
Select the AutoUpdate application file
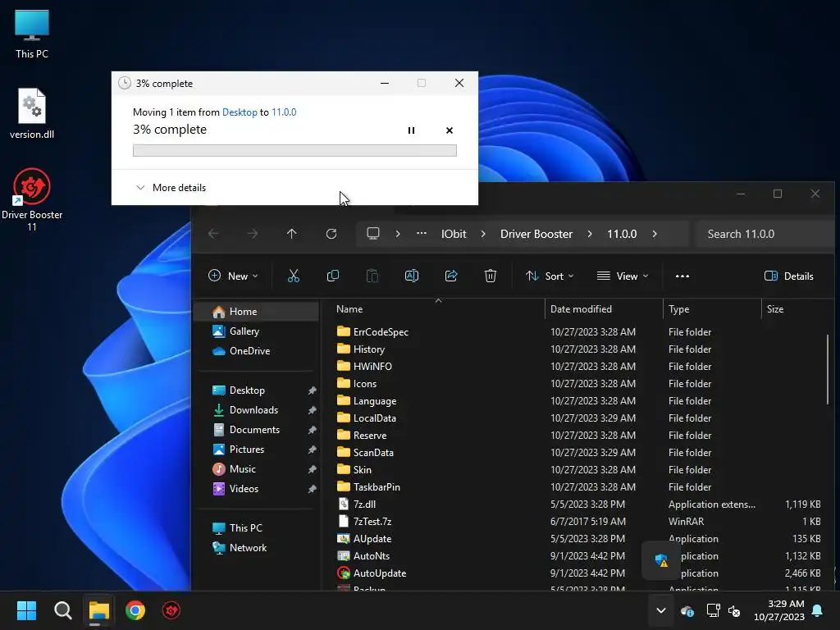(379, 573)
